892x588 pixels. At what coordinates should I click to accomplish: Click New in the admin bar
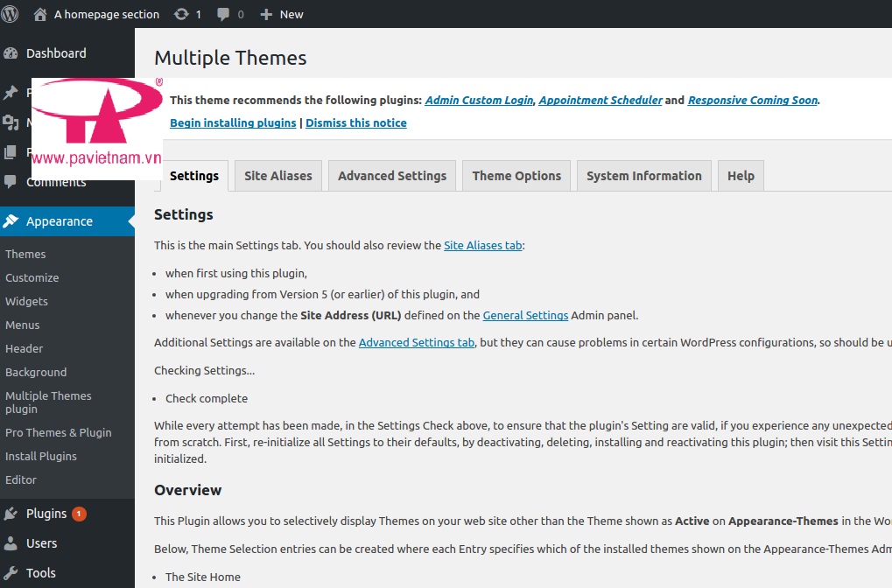(x=291, y=14)
